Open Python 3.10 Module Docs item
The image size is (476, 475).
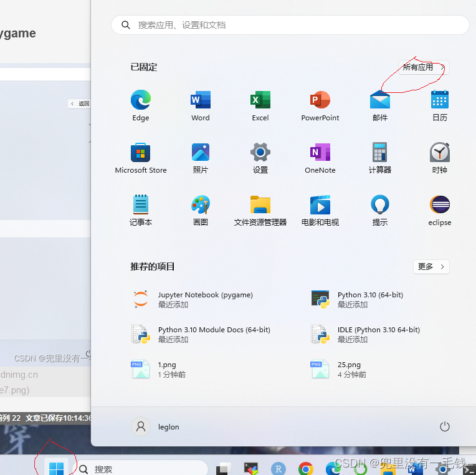click(x=201, y=334)
